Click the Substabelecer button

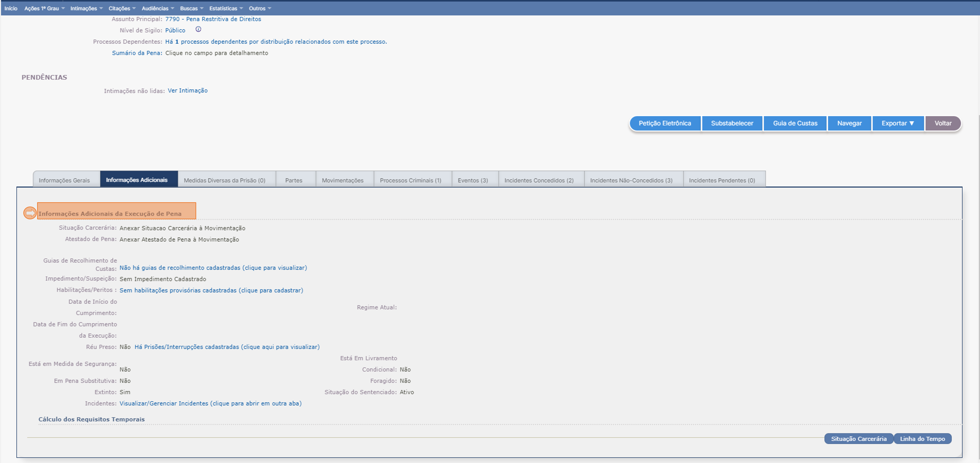(732, 123)
